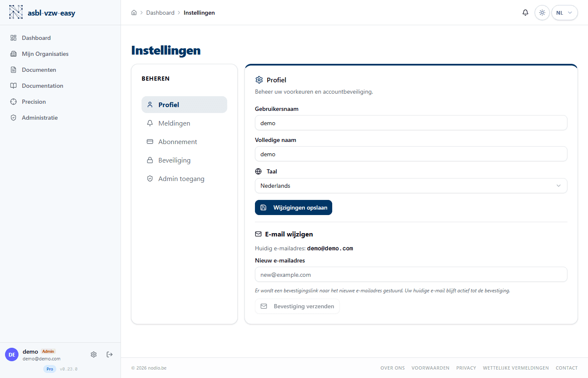Open Mijn Organisaties in the sidebar
Screen dimensions: 588x378
pos(60,54)
